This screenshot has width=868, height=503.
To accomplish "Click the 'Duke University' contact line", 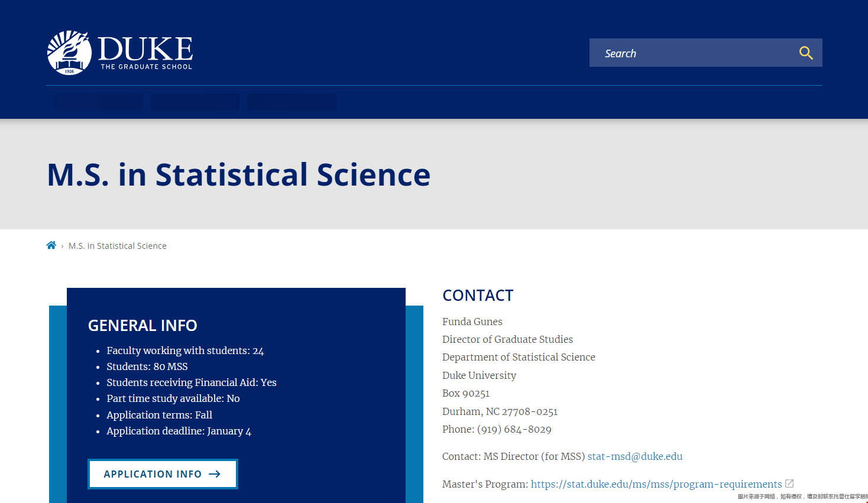I will click(479, 375).
